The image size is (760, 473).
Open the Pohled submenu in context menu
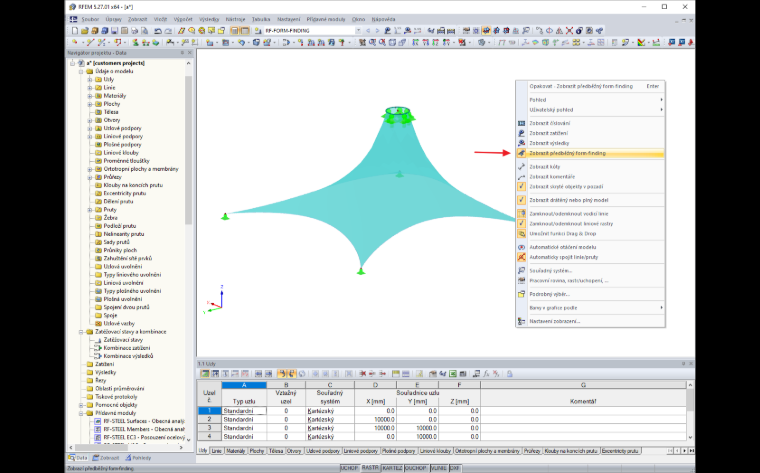[590, 100]
